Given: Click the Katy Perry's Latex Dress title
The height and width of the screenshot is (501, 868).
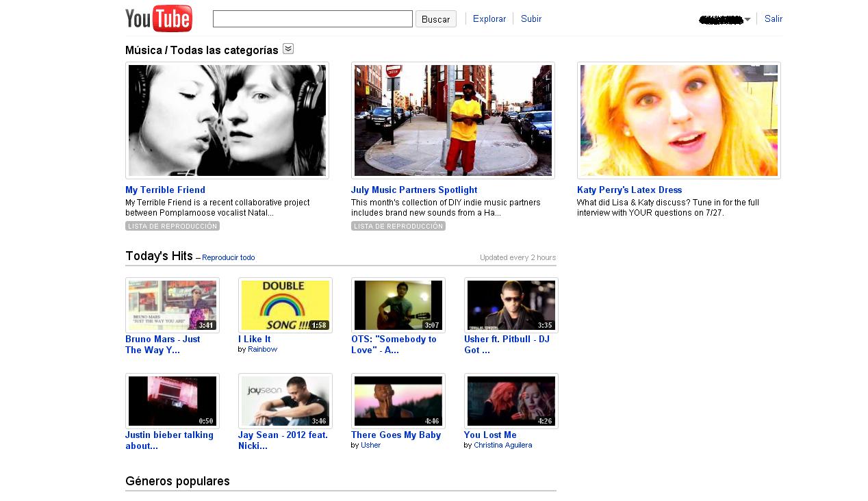Looking at the screenshot, I should tap(629, 190).
